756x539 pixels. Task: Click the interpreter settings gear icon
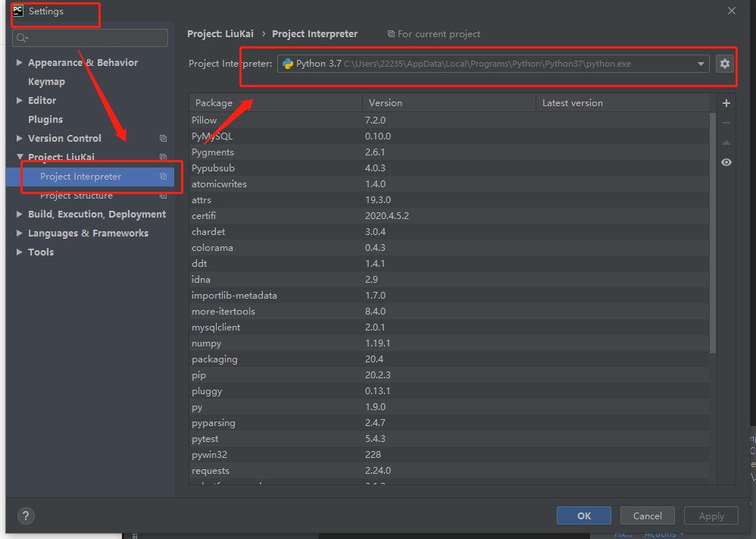coord(725,64)
